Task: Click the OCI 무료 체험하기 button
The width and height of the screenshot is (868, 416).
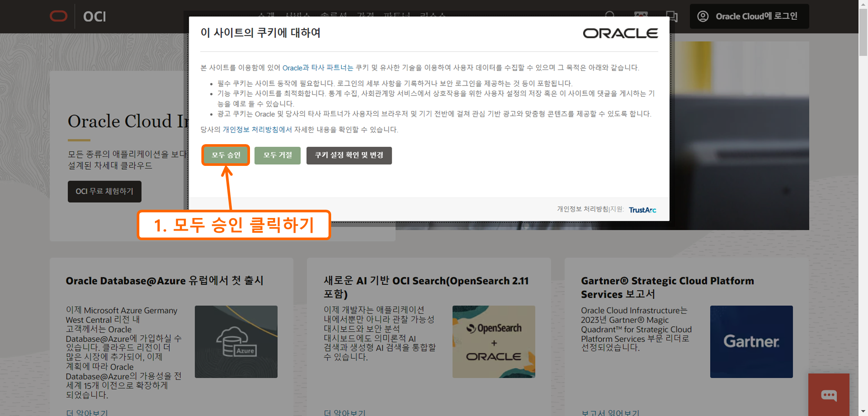Action: [105, 191]
